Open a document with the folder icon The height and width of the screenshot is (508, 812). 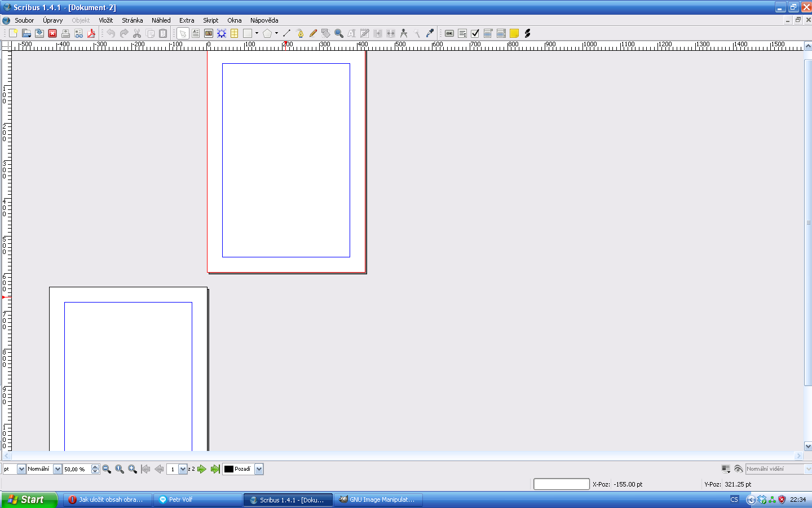coord(26,33)
